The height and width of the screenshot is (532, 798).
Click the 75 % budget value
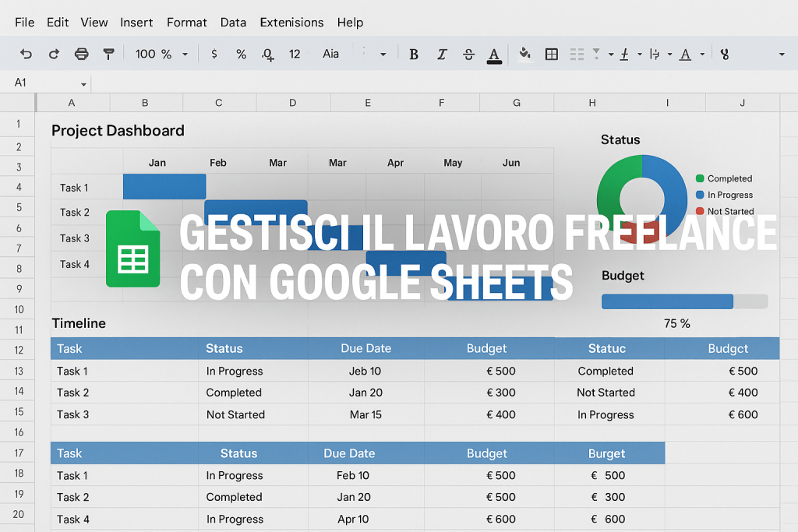[x=677, y=323]
